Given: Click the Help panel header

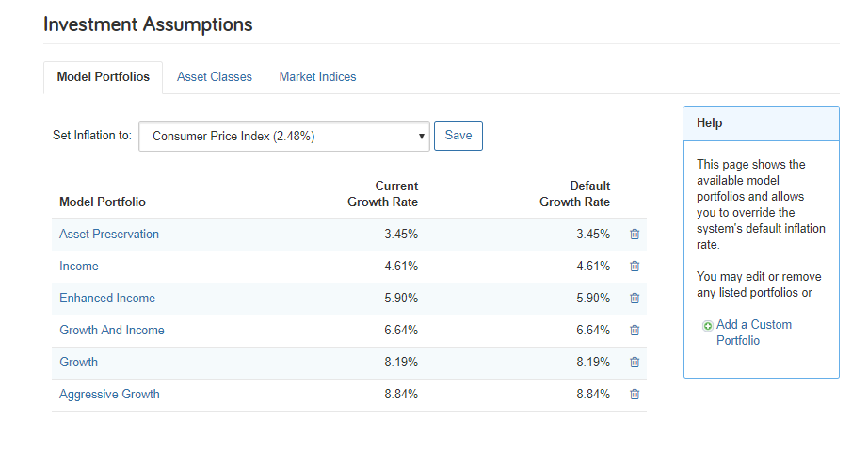Looking at the screenshot, I should pos(762,123).
